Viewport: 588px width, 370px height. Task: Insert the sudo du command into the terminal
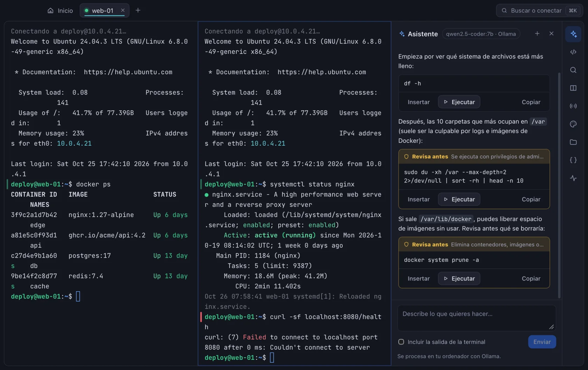tap(419, 200)
